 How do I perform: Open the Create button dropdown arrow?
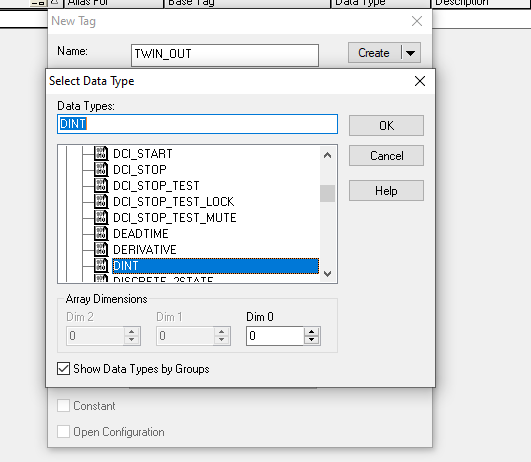point(411,53)
